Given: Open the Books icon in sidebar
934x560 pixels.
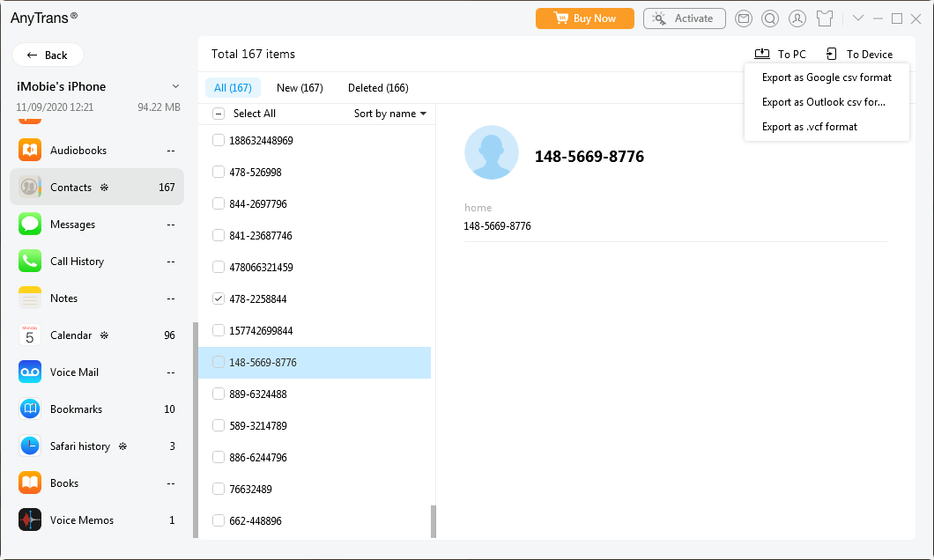Looking at the screenshot, I should pyautogui.click(x=30, y=483).
